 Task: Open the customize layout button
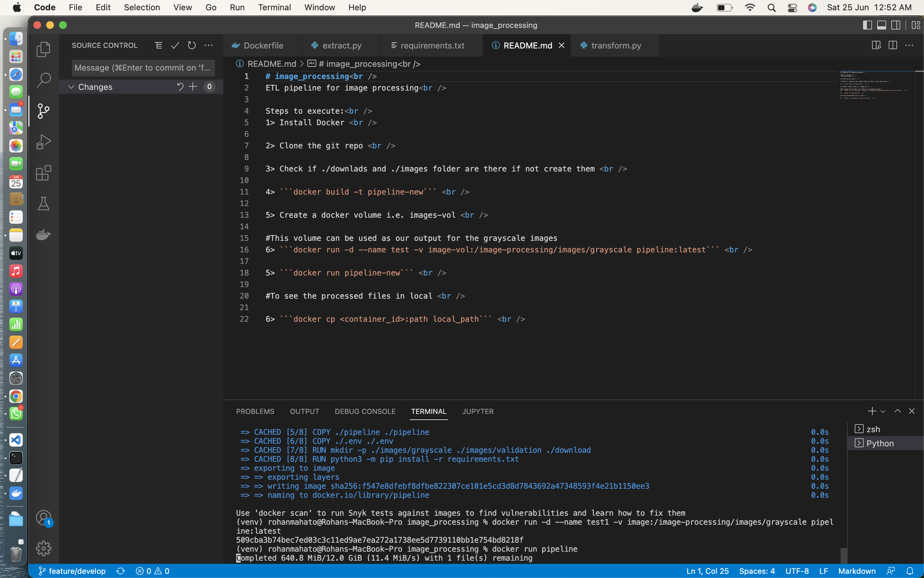[x=916, y=25]
